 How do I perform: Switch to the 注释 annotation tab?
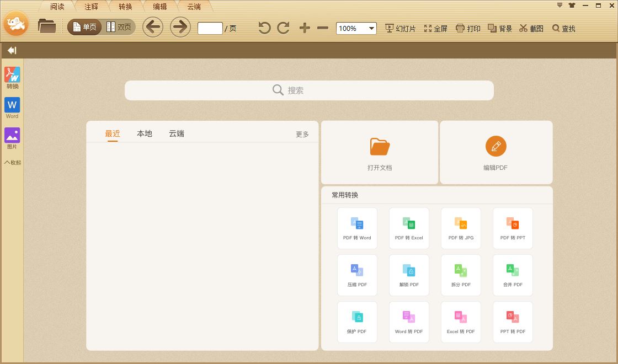[90, 7]
